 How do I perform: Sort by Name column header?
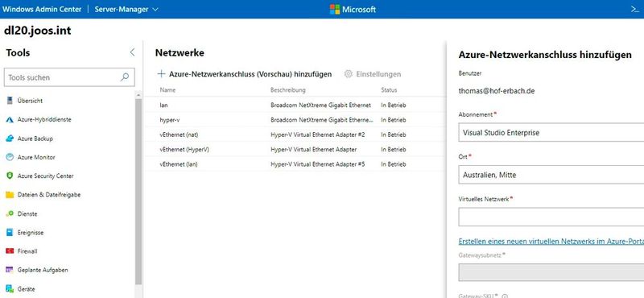pyautogui.click(x=167, y=89)
